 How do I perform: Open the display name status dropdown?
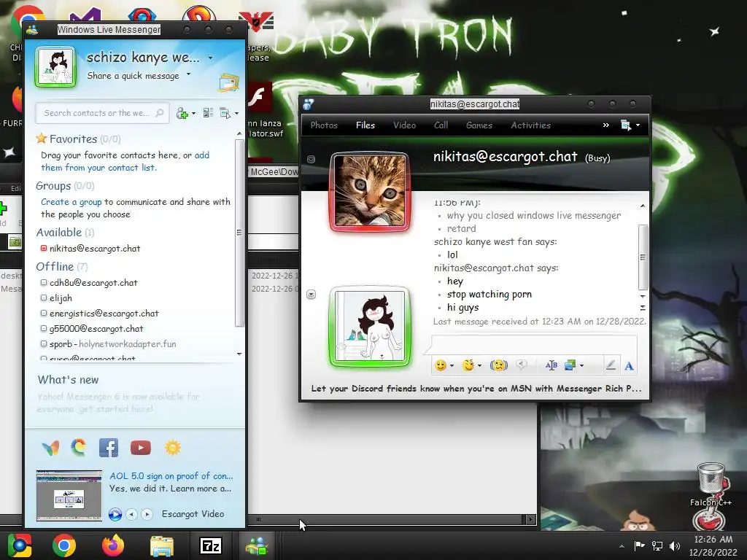point(210,58)
